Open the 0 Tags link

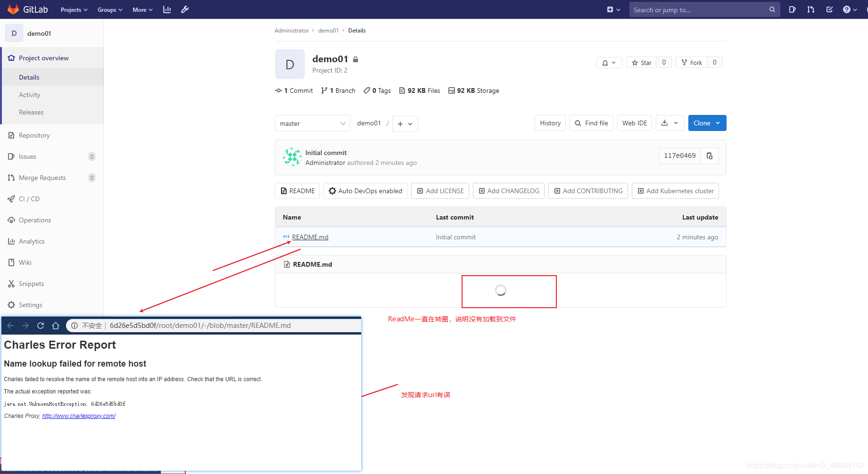377,90
